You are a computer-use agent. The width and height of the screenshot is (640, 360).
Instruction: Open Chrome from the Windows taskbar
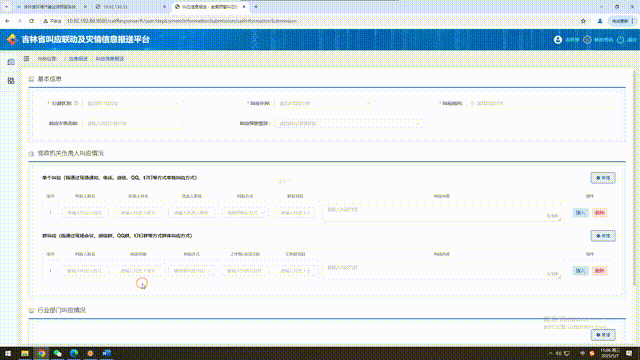coord(41,353)
